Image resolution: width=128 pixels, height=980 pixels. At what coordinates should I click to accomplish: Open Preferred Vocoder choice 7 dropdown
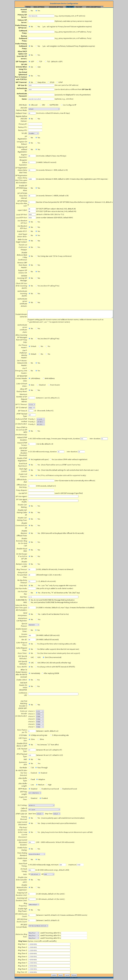pyautogui.click(x=40, y=727)
